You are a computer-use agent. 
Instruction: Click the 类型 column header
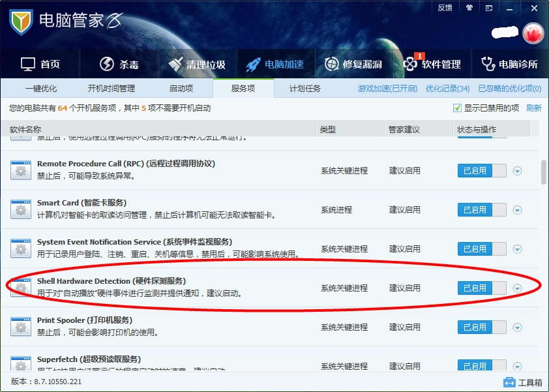pos(327,129)
